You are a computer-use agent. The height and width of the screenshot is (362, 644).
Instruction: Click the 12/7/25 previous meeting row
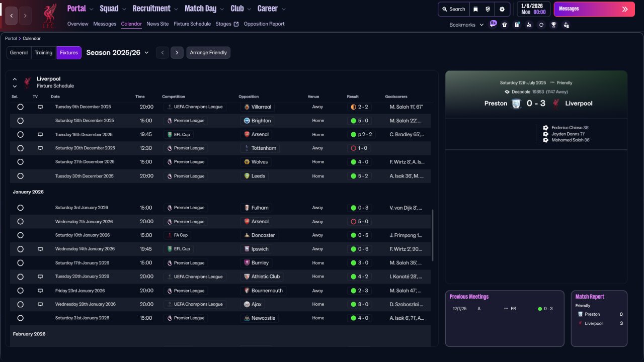[505, 309]
